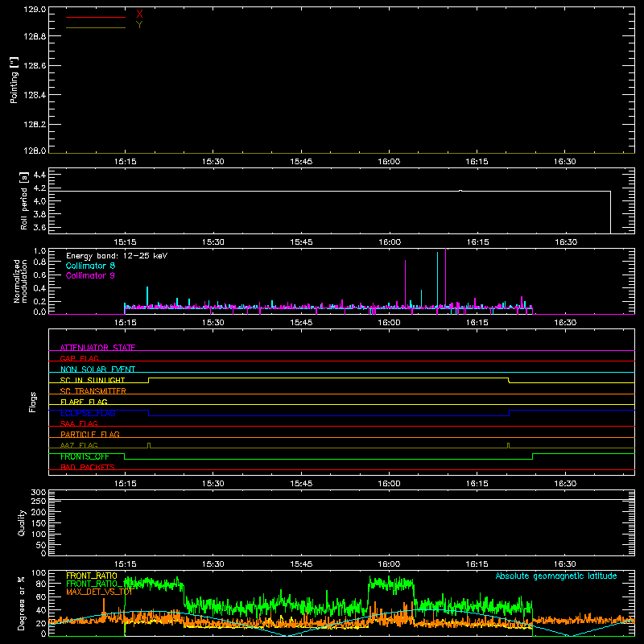
Task: Click the tallest magenta Collimator 9 modulation spike
Action: [x=446, y=277]
